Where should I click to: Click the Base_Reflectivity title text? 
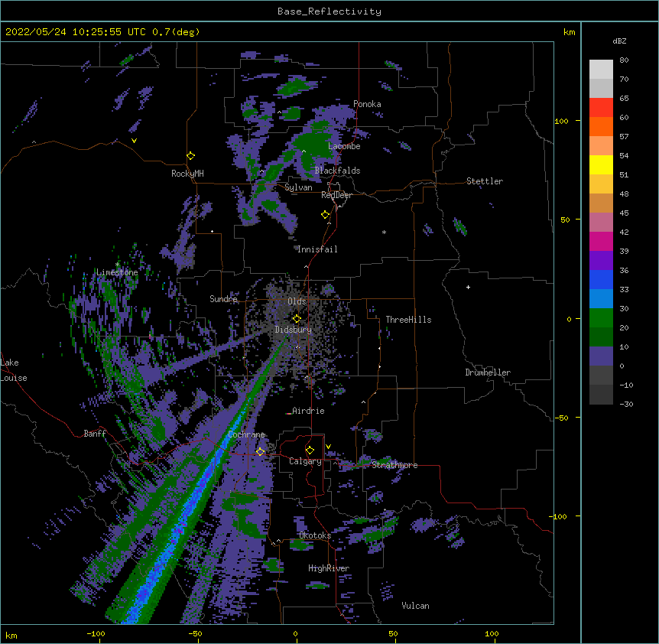click(x=329, y=11)
